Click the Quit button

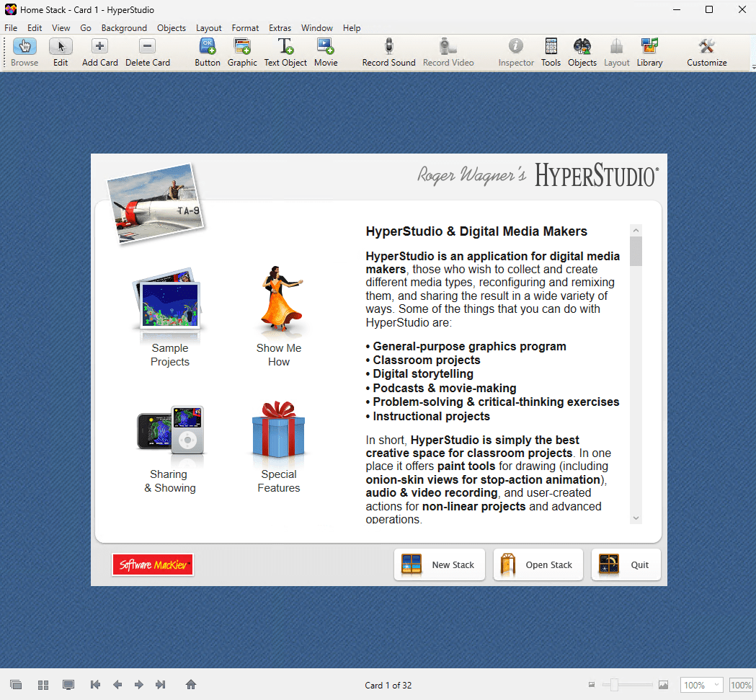(626, 564)
